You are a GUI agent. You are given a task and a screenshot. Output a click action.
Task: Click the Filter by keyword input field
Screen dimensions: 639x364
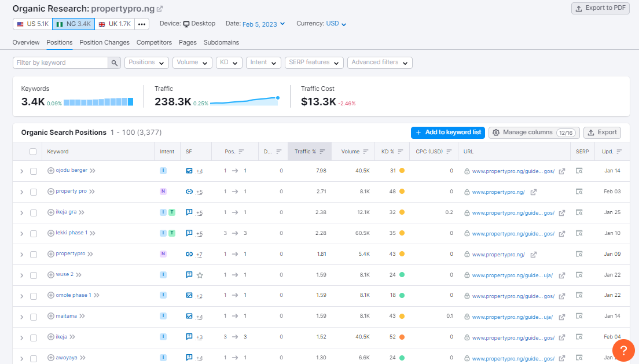(60, 62)
